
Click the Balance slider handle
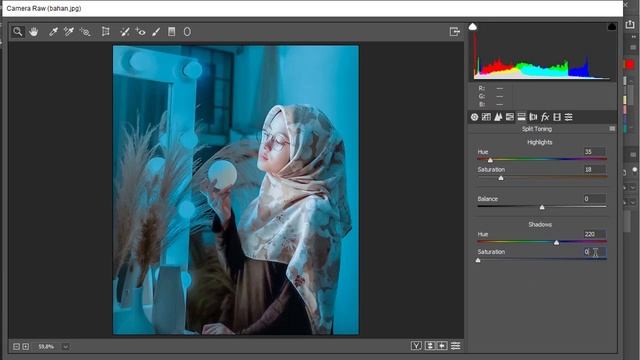pos(542,207)
